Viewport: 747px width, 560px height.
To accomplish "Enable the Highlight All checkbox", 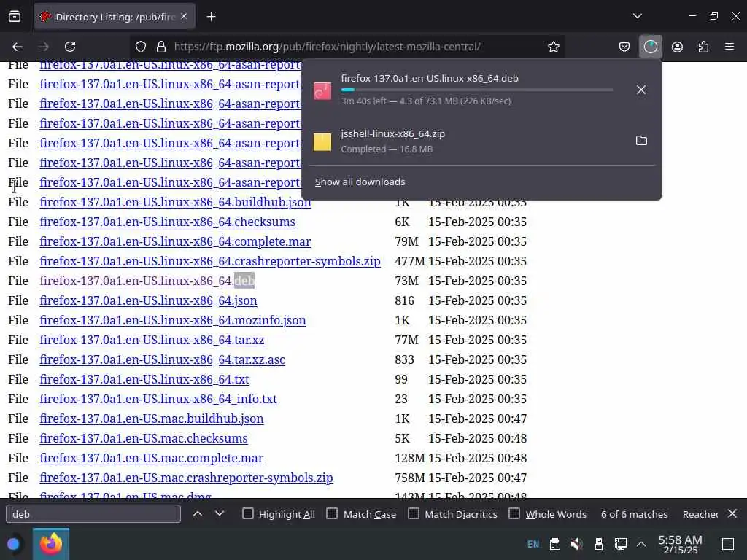I will (x=248, y=514).
